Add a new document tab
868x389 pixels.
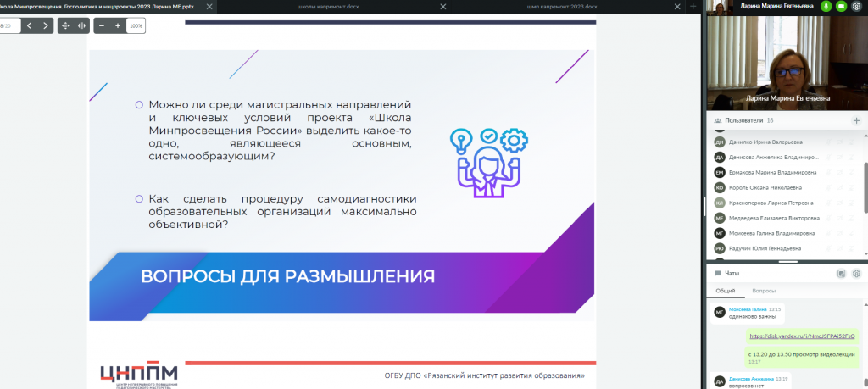[693, 6]
